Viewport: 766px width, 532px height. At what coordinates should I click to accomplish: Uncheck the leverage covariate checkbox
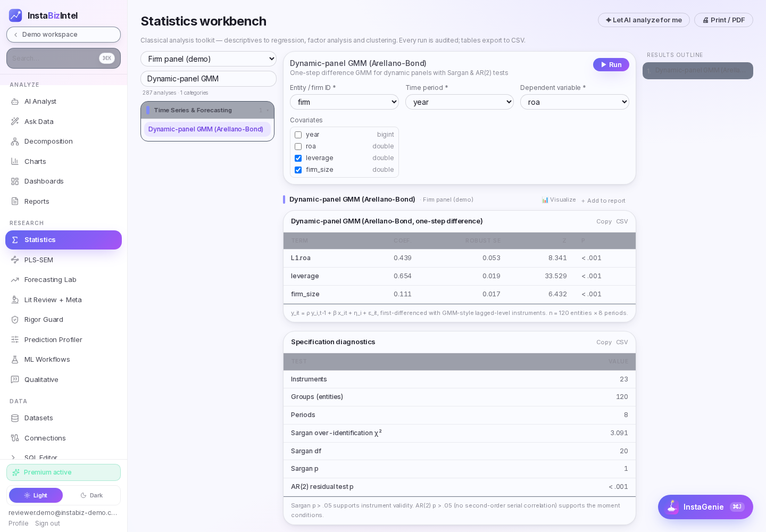pyautogui.click(x=298, y=158)
